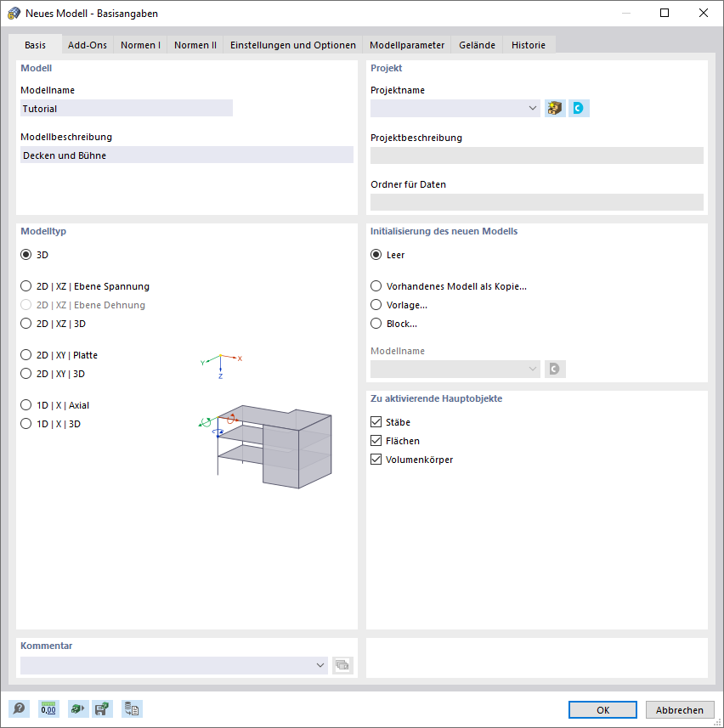Expand the lower Modellname dropdown under Initialisierung
This screenshot has width=724, height=728.
click(x=532, y=370)
